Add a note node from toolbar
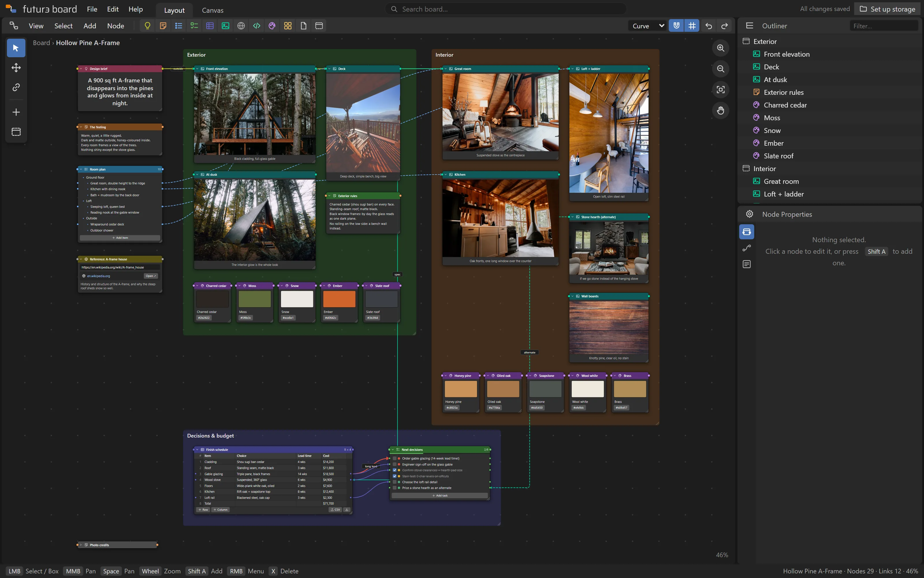The width and height of the screenshot is (924, 578). (x=163, y=26)
